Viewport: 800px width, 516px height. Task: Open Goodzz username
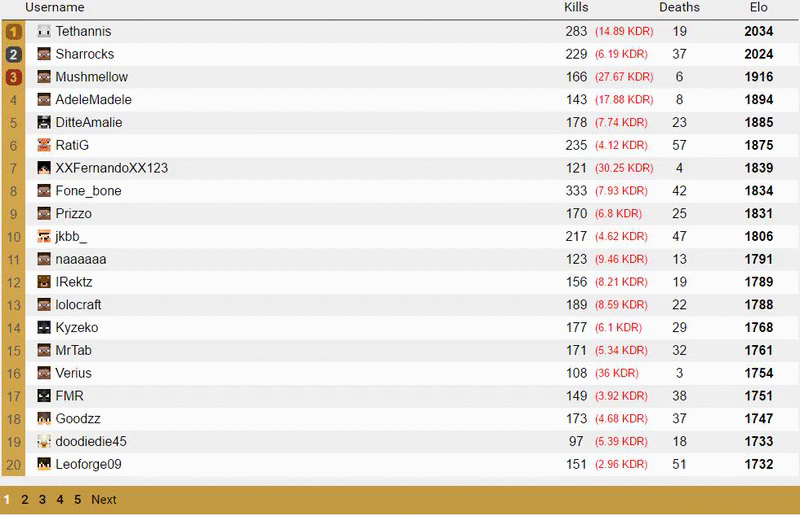pos(78,419)
